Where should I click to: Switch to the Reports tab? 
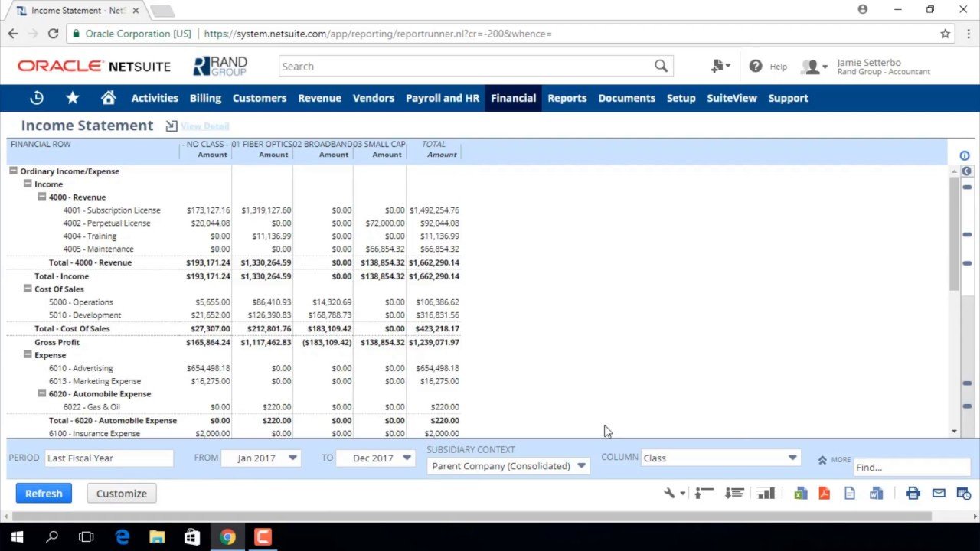pyautogui.click(x=567, y=98)
